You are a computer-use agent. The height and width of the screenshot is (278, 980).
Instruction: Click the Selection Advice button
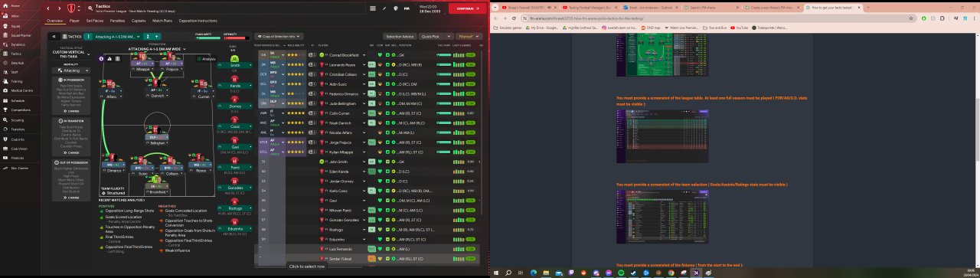[400, 36]
